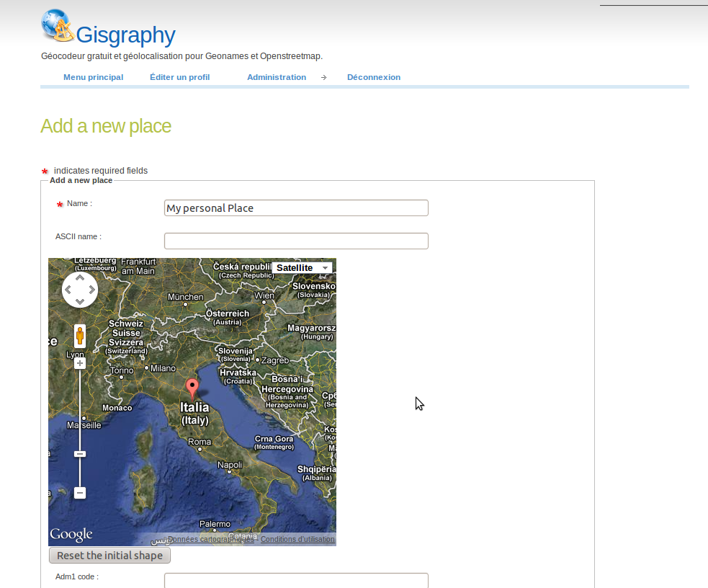Click the Napoli label on map
708x588 pixels.
coord(230,465)
